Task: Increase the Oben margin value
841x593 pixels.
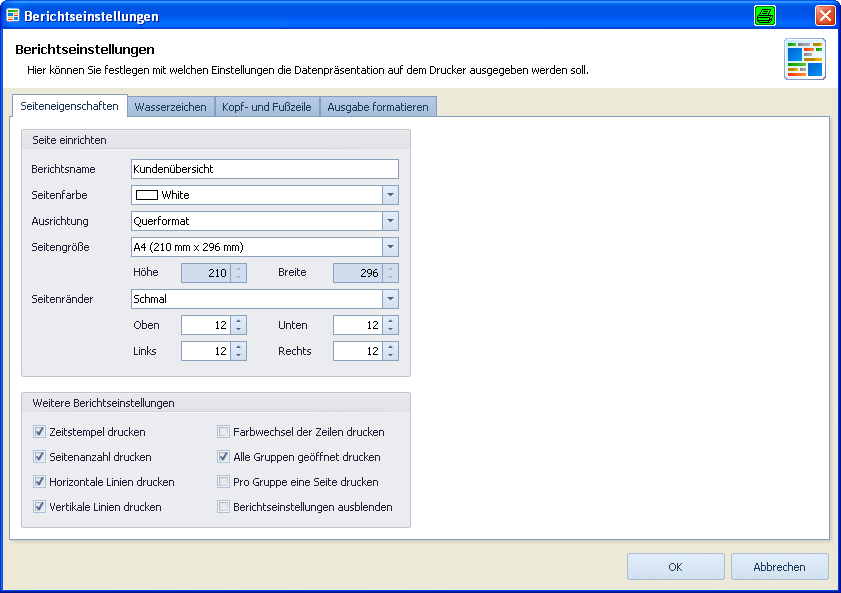Action: (239, 321)
